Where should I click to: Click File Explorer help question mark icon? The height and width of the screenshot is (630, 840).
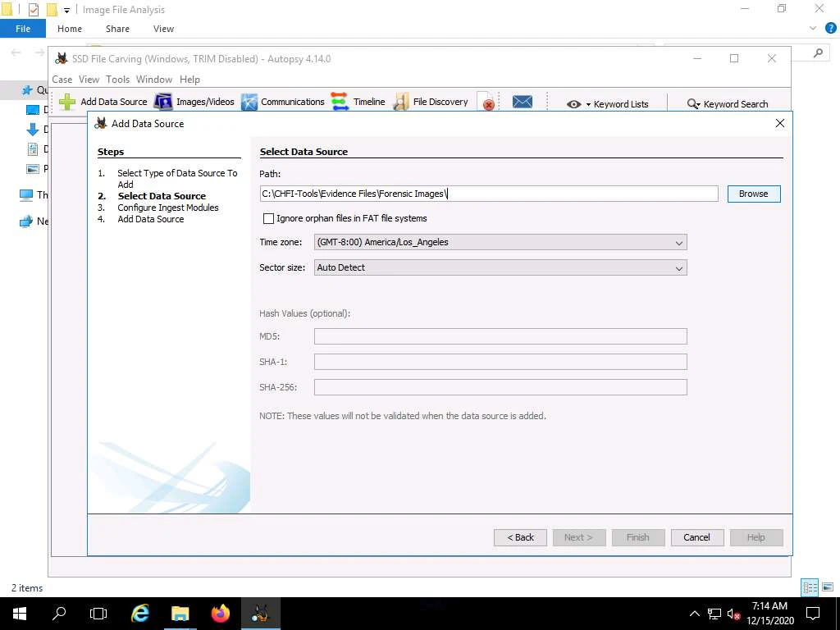(831, 29)
